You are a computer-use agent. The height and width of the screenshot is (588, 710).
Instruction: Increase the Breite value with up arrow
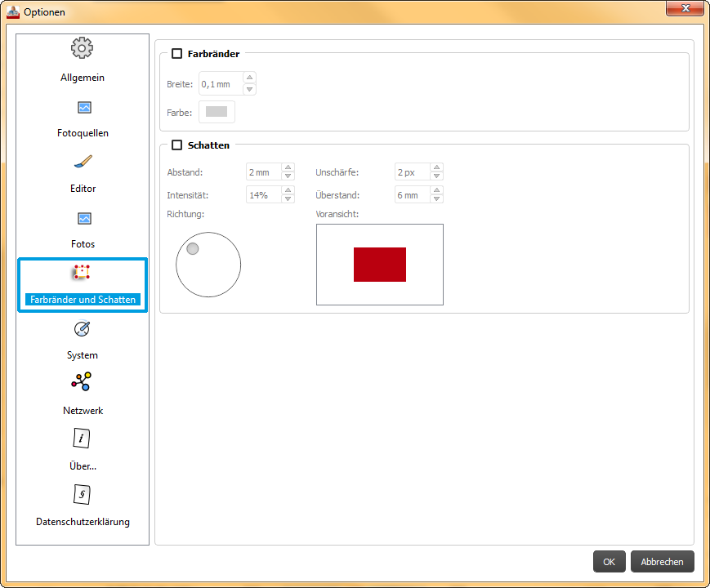249,78
